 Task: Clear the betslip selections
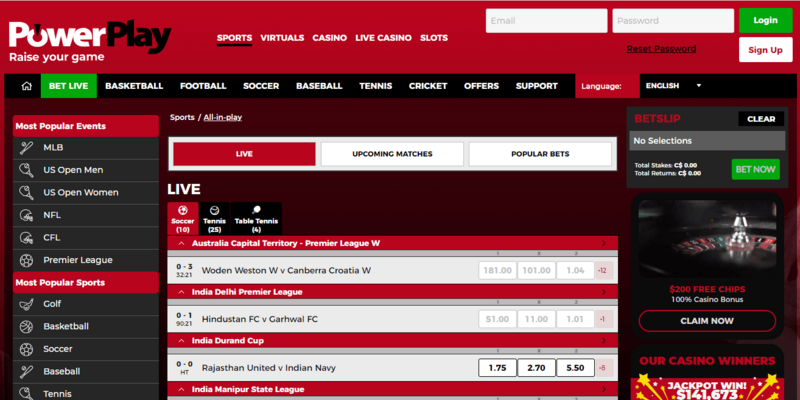tap(761, 119)
